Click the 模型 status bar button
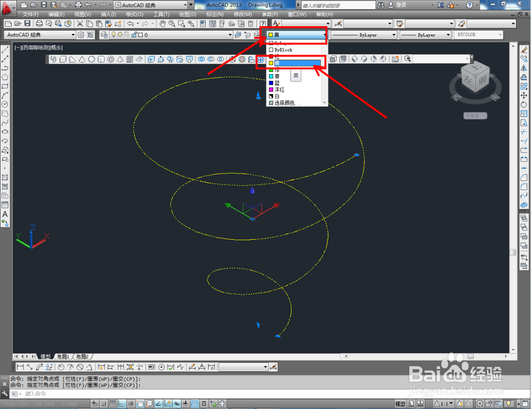 pyautogui.click(x=400, y=404)
